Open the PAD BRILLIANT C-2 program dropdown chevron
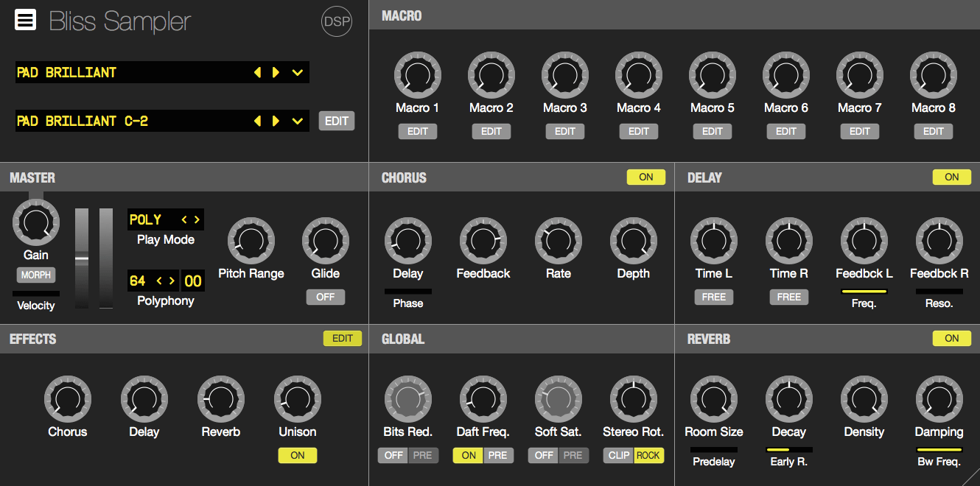This screenshot has width=980, height=486. (x=298, y=121)
